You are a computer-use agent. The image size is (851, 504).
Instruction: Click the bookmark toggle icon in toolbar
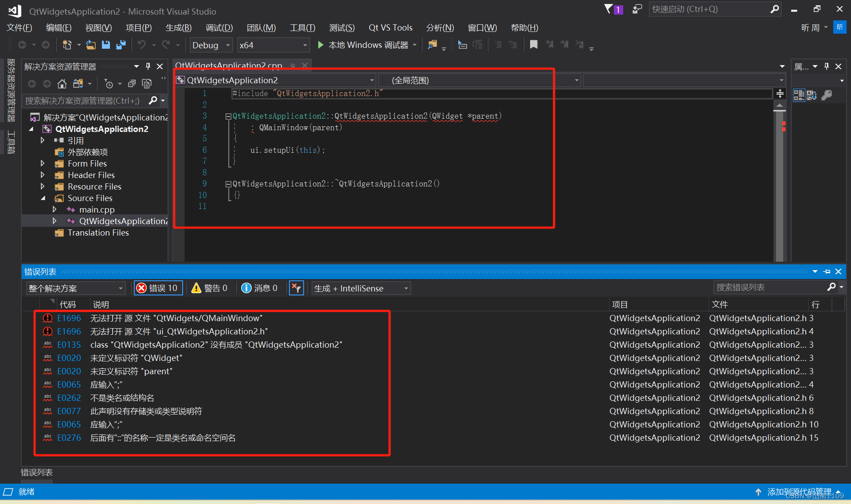(534, 45)
